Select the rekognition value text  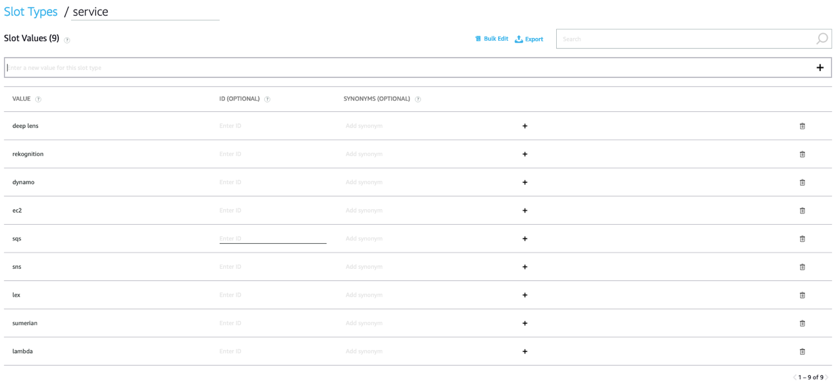pyautogui.click(x=28, y=154)
